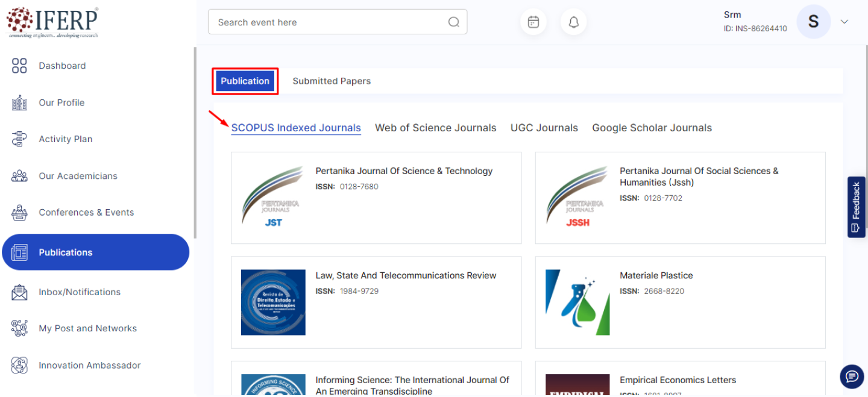868x397 pixels.
Task: Show the Google Scholar Journals tab
Action: tap(652, 128)
